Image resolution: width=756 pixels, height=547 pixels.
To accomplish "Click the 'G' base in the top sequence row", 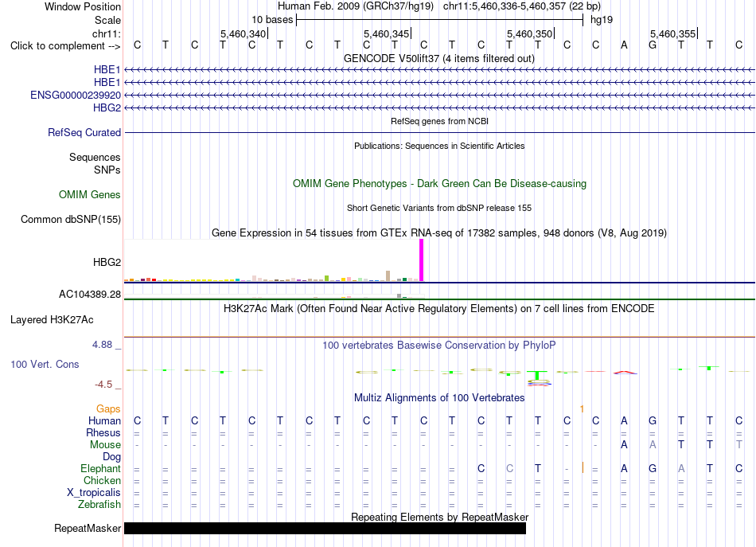I will 653,45.
